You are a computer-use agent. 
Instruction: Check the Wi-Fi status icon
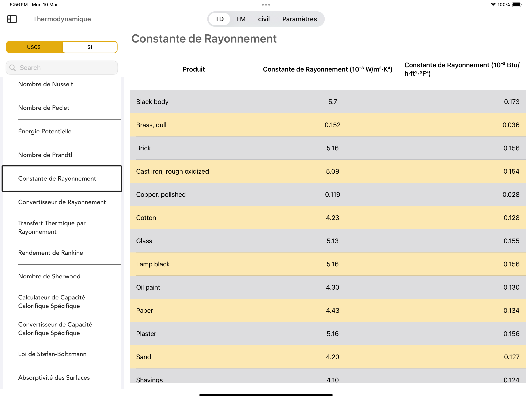(x=493, y=5)
